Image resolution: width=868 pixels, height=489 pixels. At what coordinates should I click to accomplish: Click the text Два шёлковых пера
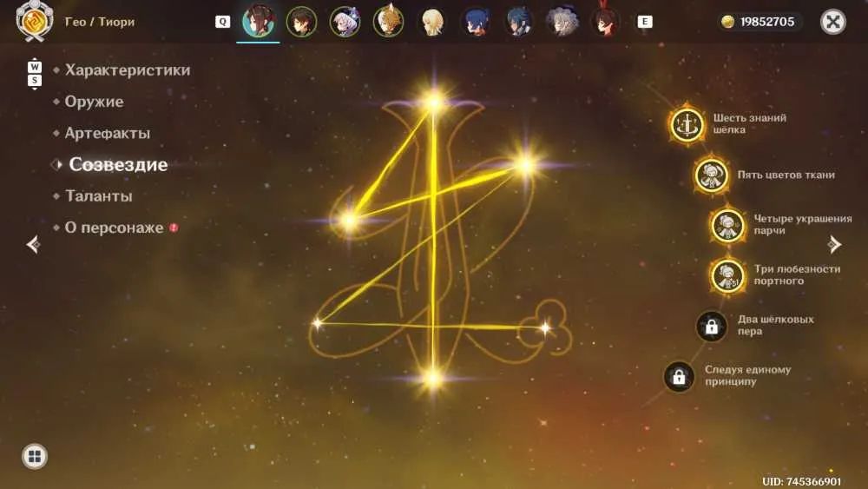[775, 325]
